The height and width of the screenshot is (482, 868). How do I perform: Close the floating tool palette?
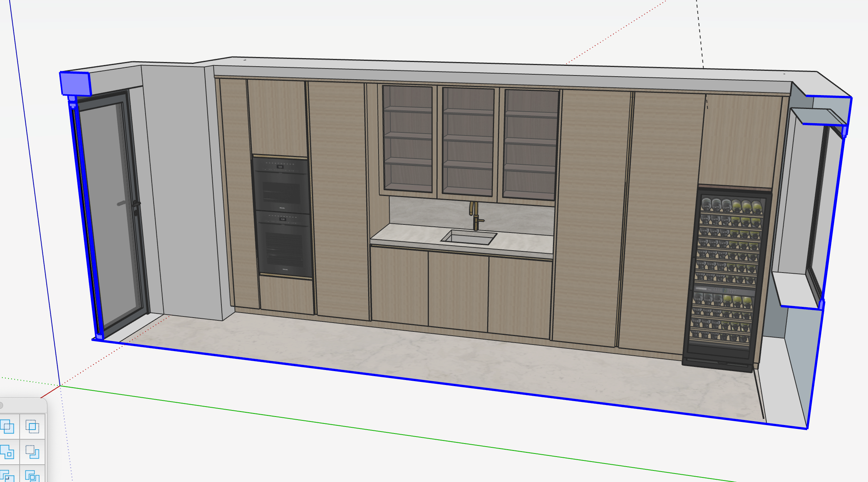tap(1, 405)
